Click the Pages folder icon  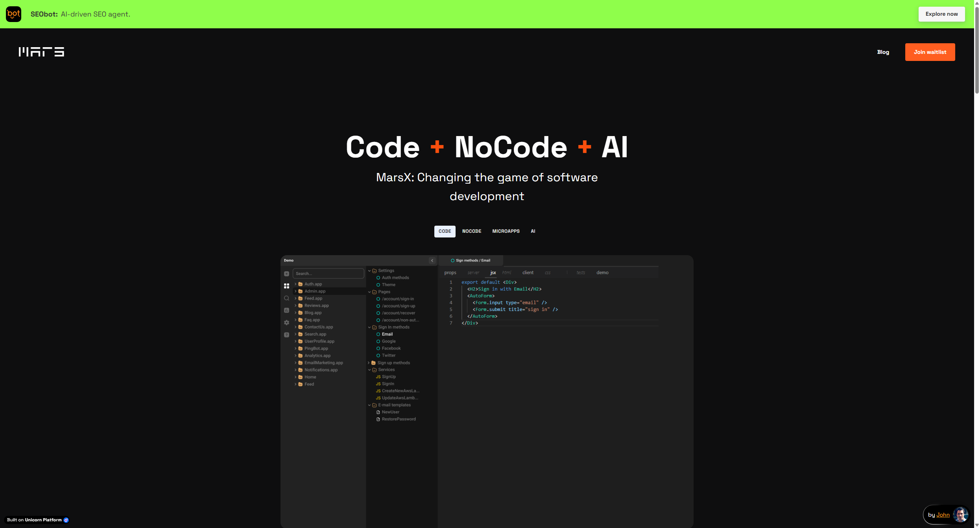coord(375,292)
